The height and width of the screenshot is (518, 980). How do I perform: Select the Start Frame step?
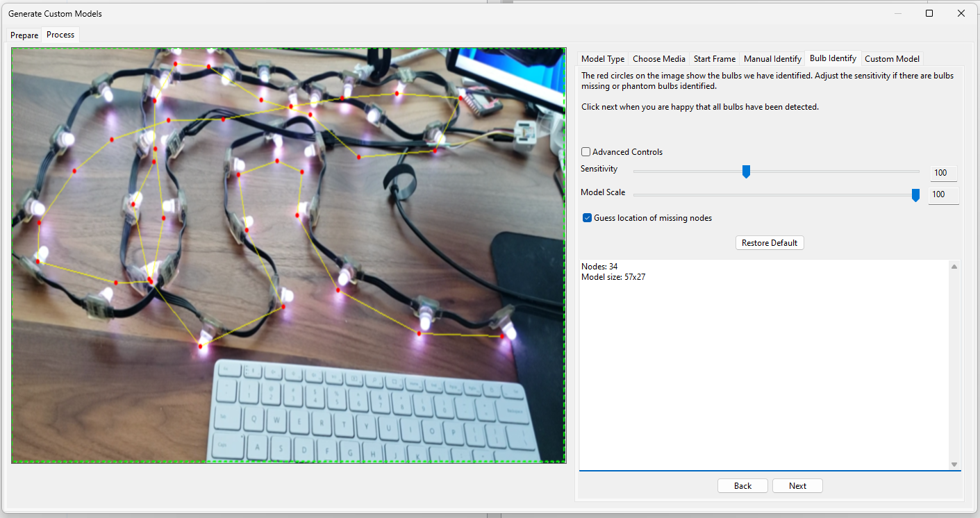click(x=714, y=58)
